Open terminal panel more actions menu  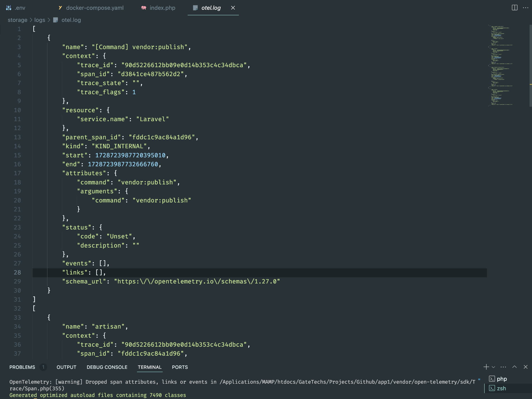coord(503,367)
